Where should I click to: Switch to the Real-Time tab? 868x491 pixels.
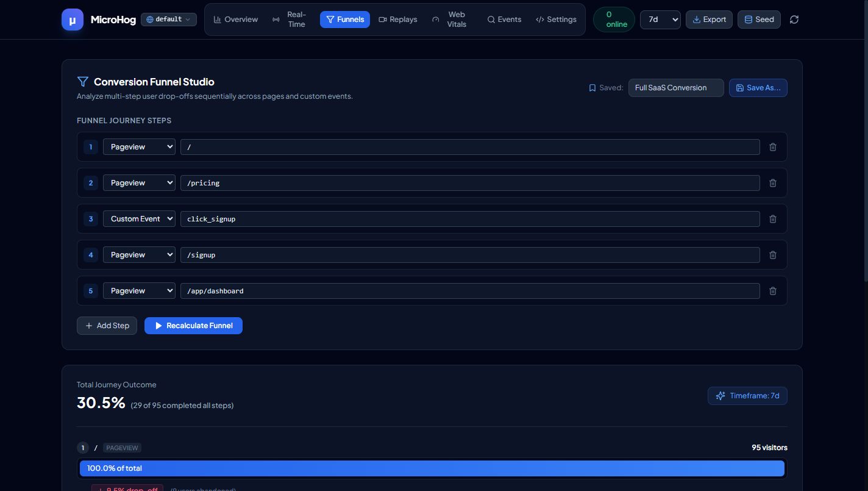point(290,20)
